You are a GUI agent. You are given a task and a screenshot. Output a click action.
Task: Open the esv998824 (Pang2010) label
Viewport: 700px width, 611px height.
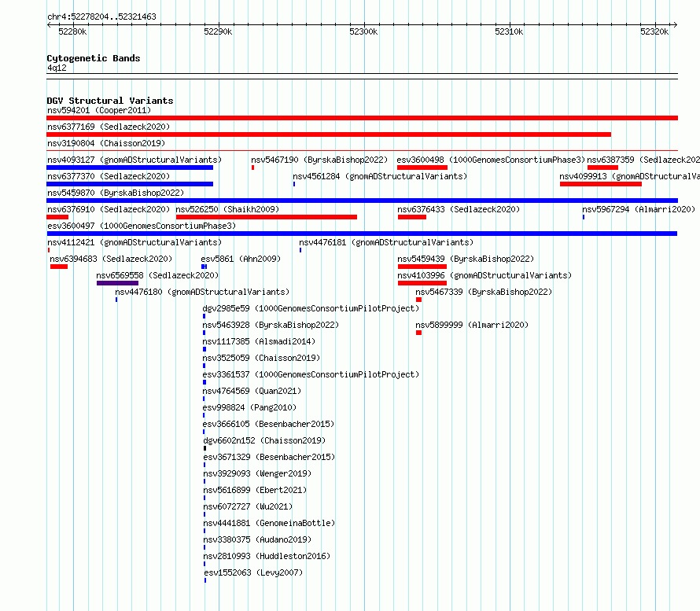249,407
